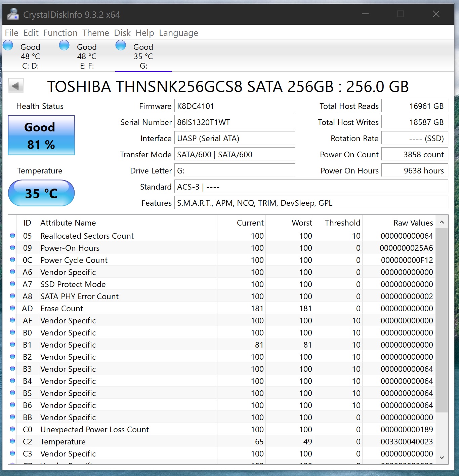Click Rotation Rate value ---- (SSD)
The width and height of the screenshot is (459, 476).
point(415,138)
